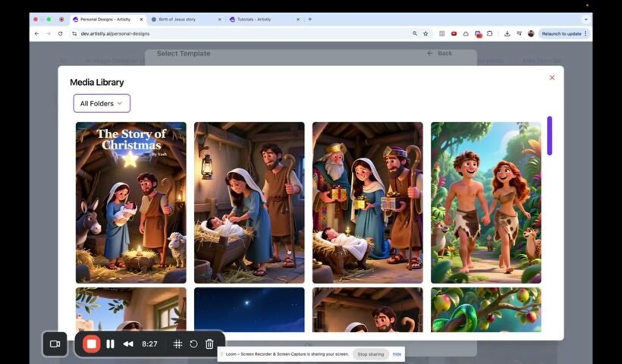The width and height of the screenshot is (622, 364).
Task: Choose the three wise men gifts image
Action: pyautogui.click(x=367, y=202)
